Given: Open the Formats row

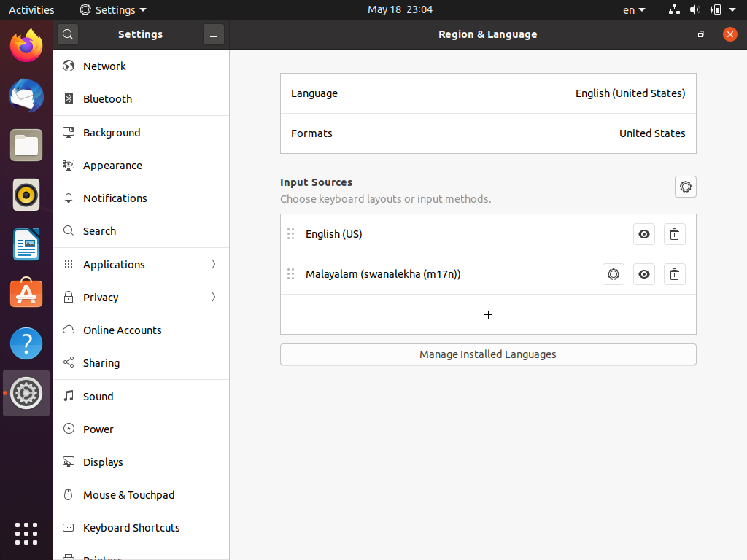Looking at the screenshot, I should pos(488,133).
